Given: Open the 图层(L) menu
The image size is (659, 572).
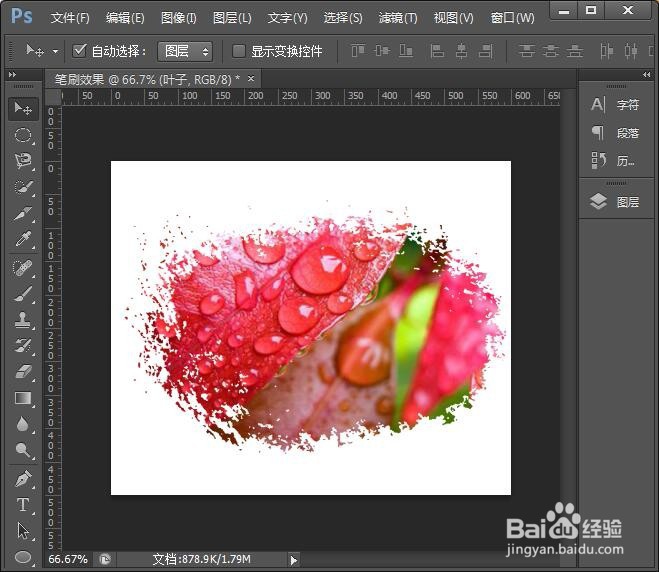Looking at the screenshot, I should [x=232, y=18].
